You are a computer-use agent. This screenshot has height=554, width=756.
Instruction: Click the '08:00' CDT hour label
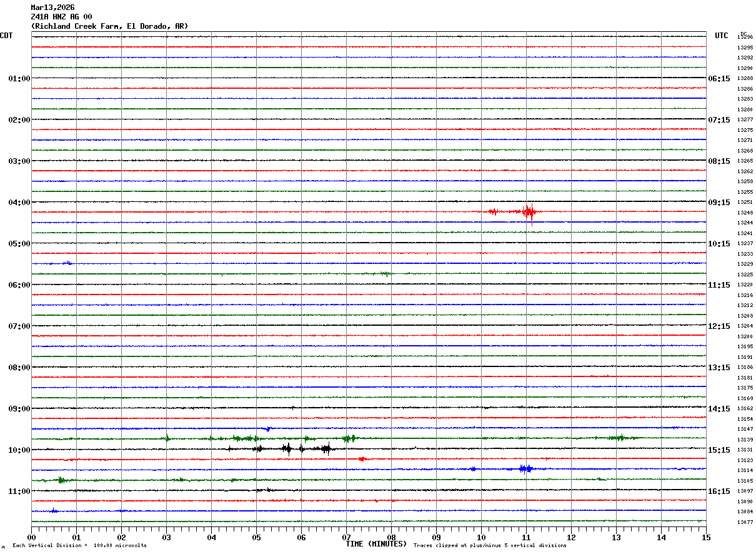click(x=19, y=368)
